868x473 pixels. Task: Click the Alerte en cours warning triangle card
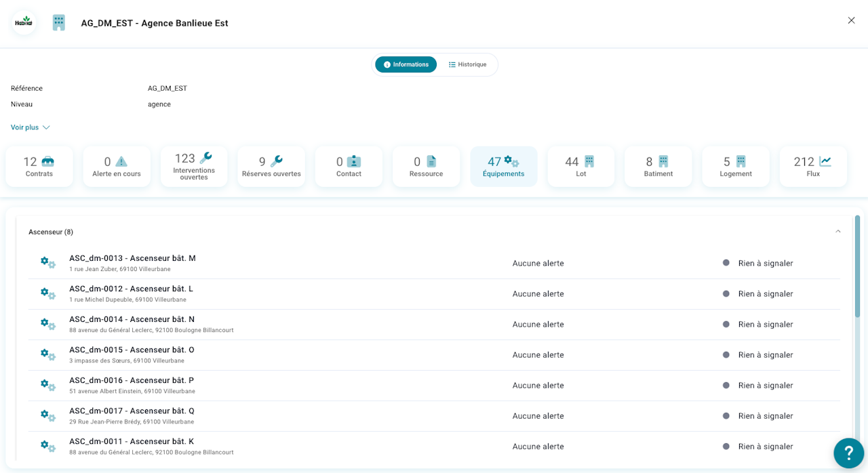pyautogui.click(x=117, y=167)
